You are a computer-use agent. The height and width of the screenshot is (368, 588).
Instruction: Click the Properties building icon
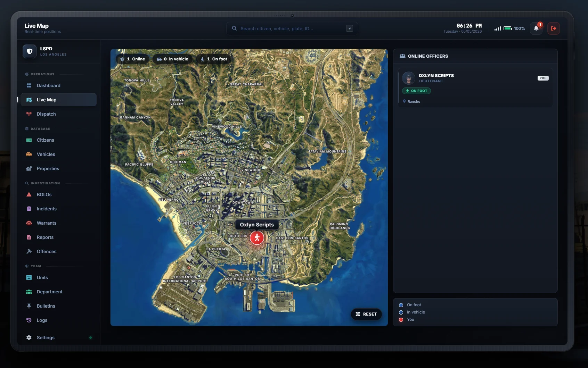29,168
